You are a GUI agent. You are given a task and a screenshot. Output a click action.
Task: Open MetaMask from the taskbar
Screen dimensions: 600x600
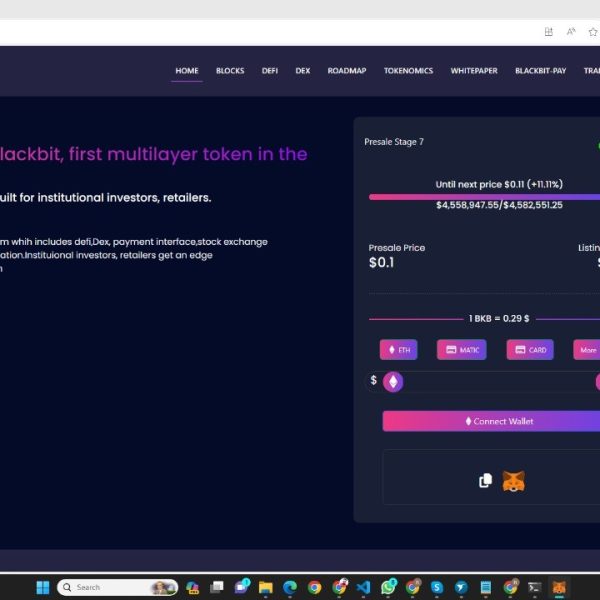coord(559,587)
